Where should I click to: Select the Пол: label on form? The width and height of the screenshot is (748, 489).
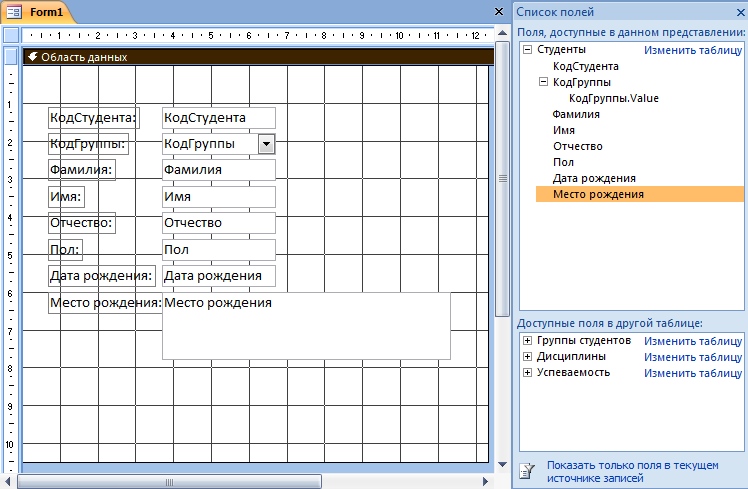65,250
